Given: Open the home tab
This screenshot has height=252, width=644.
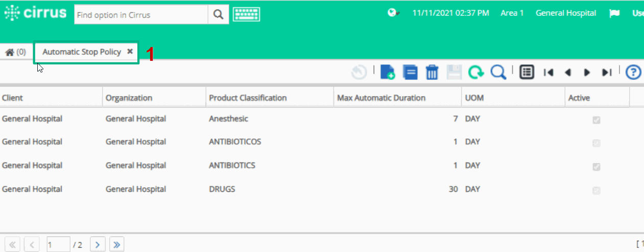Looking at the screenshot, I should click(15, 52).
